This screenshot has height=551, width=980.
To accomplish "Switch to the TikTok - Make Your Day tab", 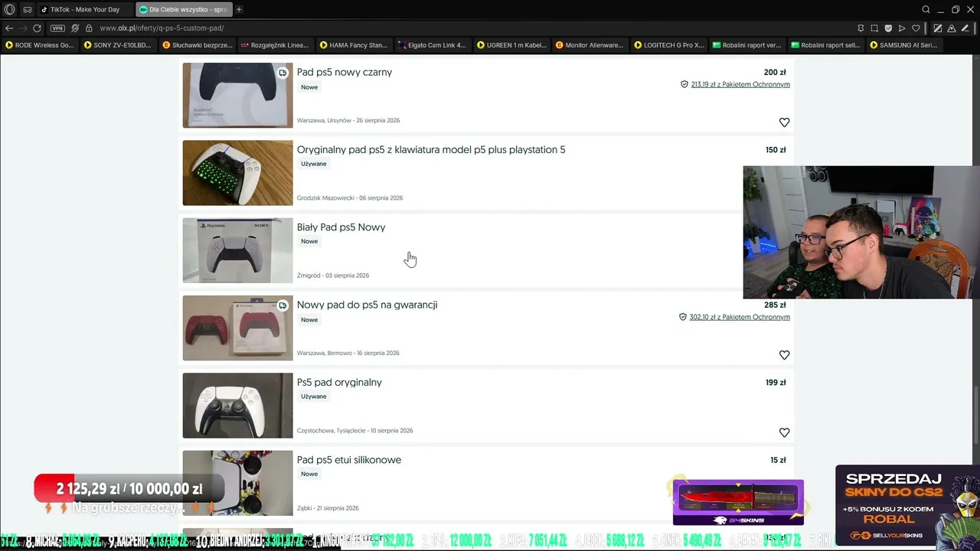I will tap(84, 10).
